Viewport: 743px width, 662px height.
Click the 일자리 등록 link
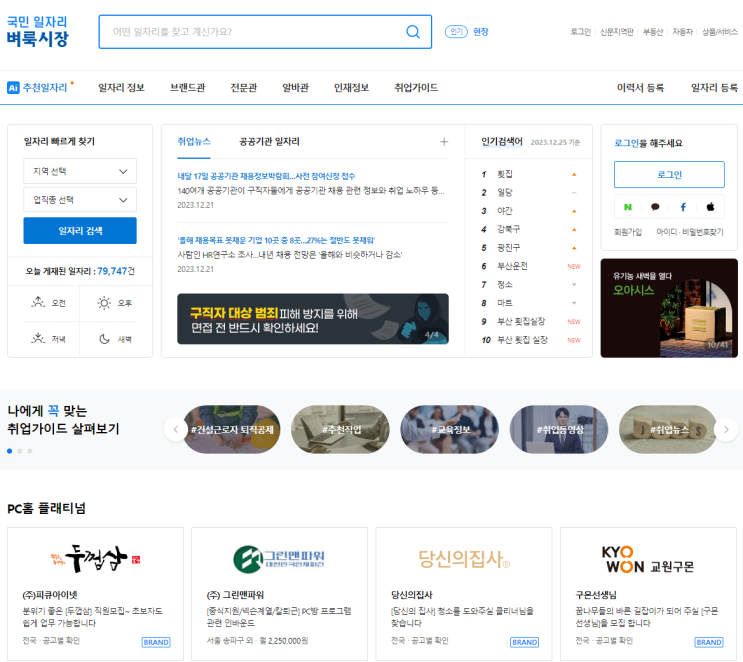[x=714, y=88]
